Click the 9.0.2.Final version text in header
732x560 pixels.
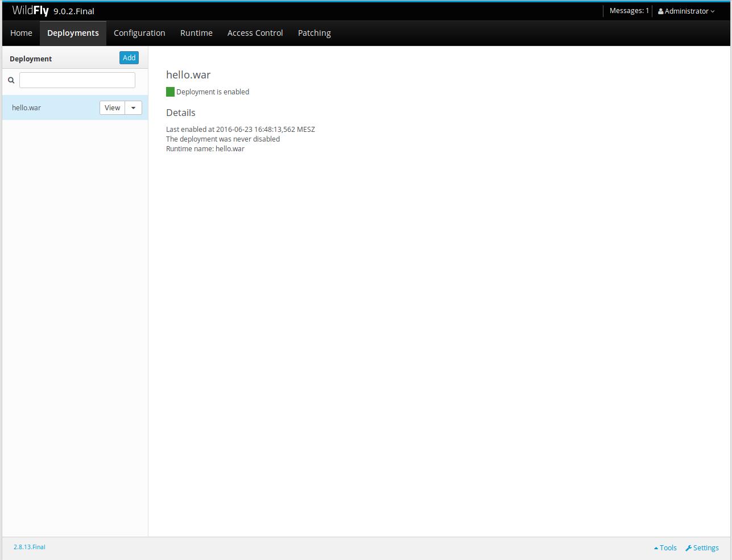(x=74, y=11)
